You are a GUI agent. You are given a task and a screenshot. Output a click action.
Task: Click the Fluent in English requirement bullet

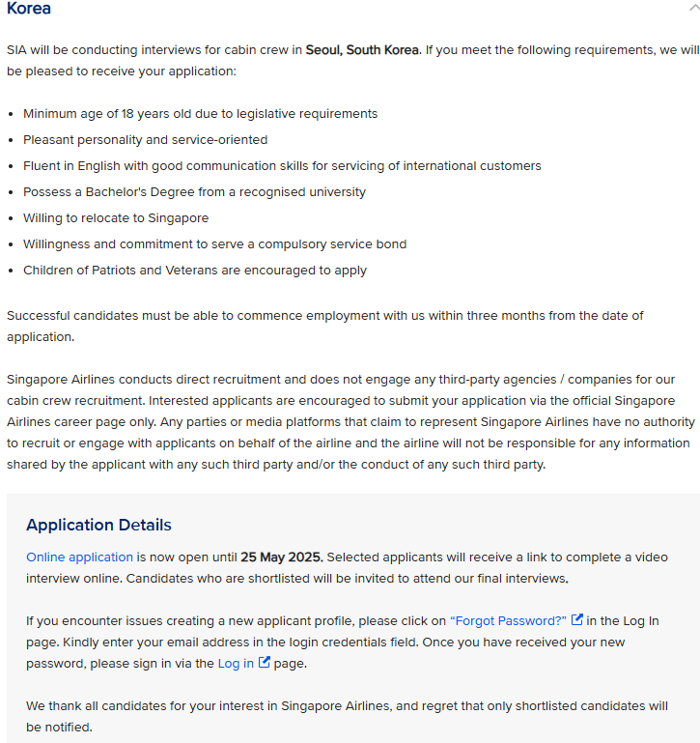(282, 166)
